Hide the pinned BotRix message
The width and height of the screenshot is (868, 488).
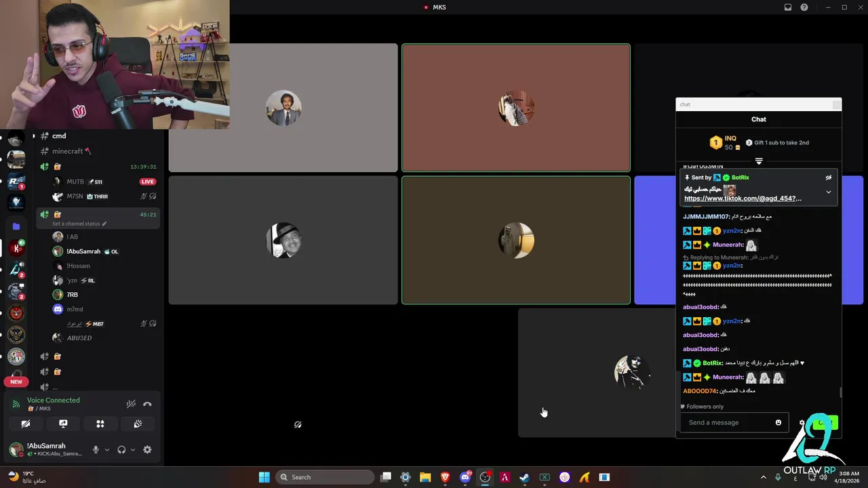[x=828, y=178]
